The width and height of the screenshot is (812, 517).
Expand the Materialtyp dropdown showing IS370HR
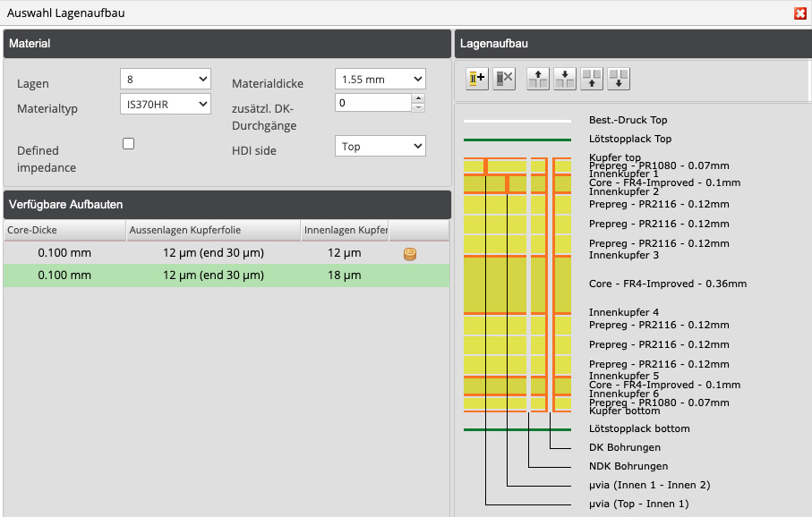coord(165,104)
